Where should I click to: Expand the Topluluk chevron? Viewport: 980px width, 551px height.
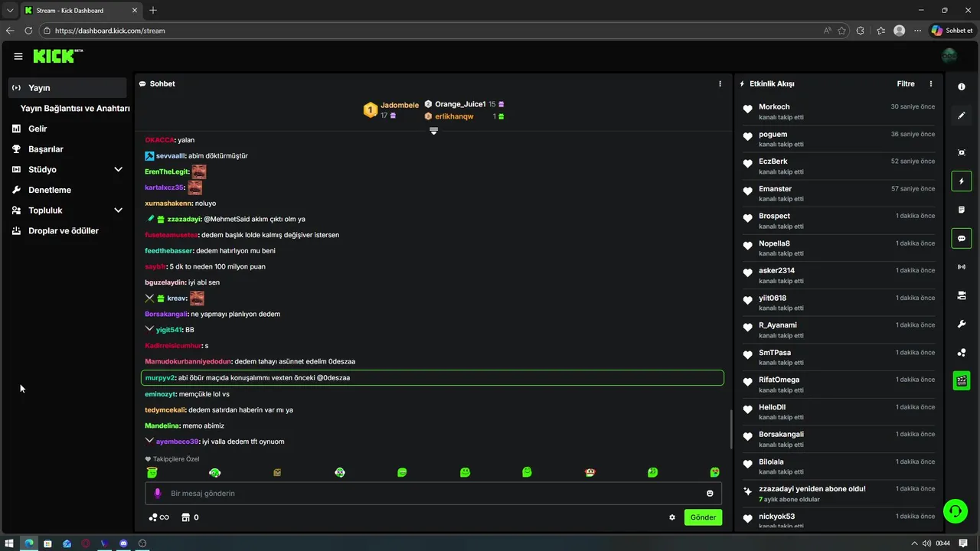point(118,210)
